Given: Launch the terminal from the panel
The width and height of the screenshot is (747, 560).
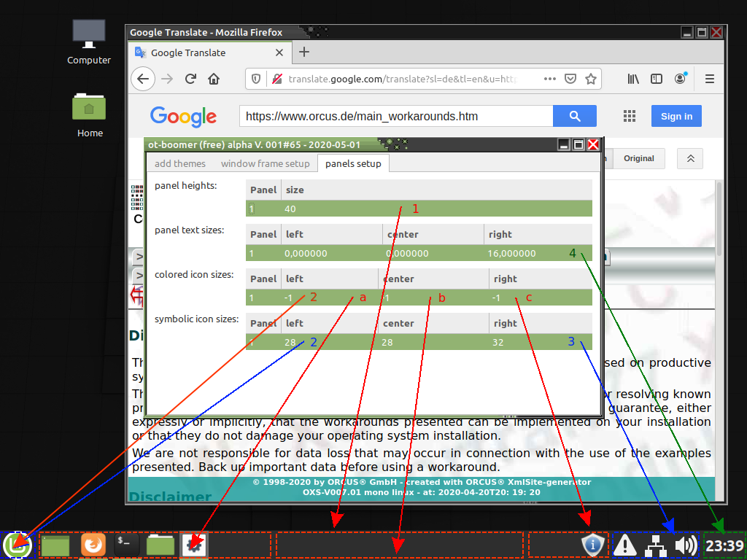Looking at the screenshot, I should (x=127, y=545).
